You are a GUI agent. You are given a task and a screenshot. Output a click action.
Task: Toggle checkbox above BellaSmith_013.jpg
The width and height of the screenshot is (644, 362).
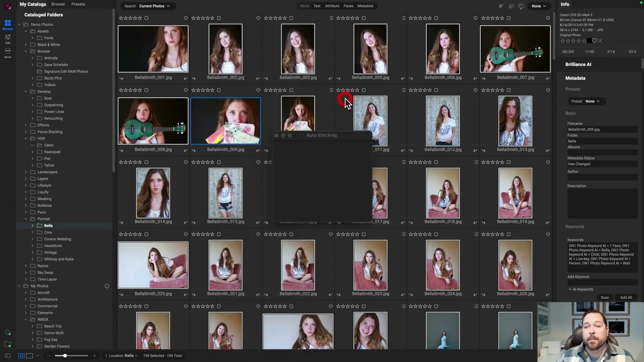point(509,90)
